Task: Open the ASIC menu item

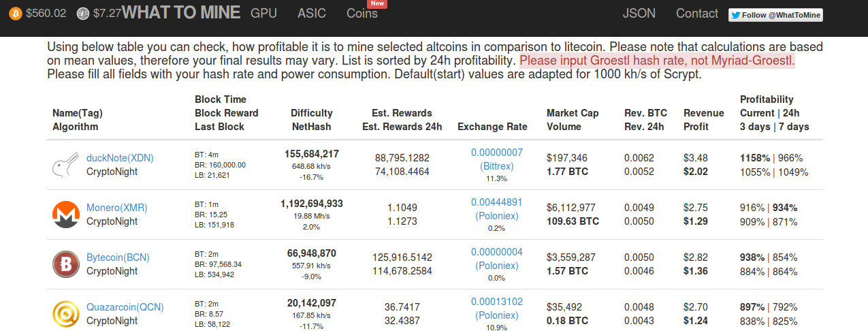Action: coord(312,14)
